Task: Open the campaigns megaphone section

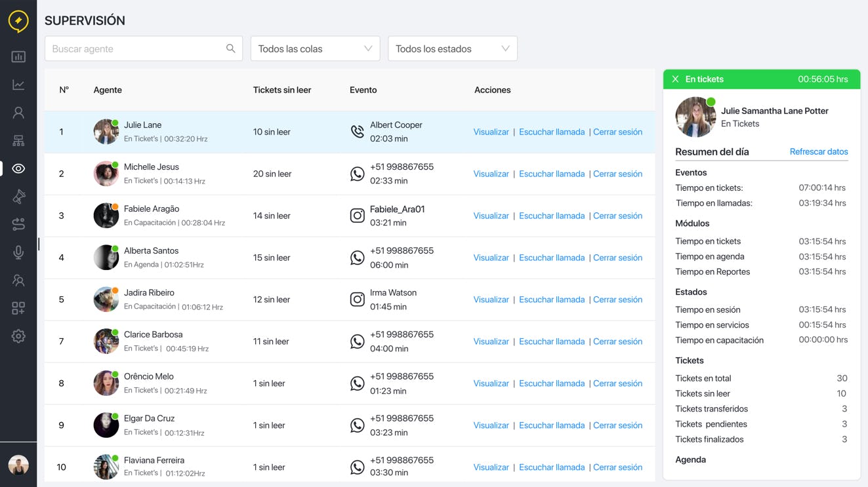Action: [x=18, y=196]
